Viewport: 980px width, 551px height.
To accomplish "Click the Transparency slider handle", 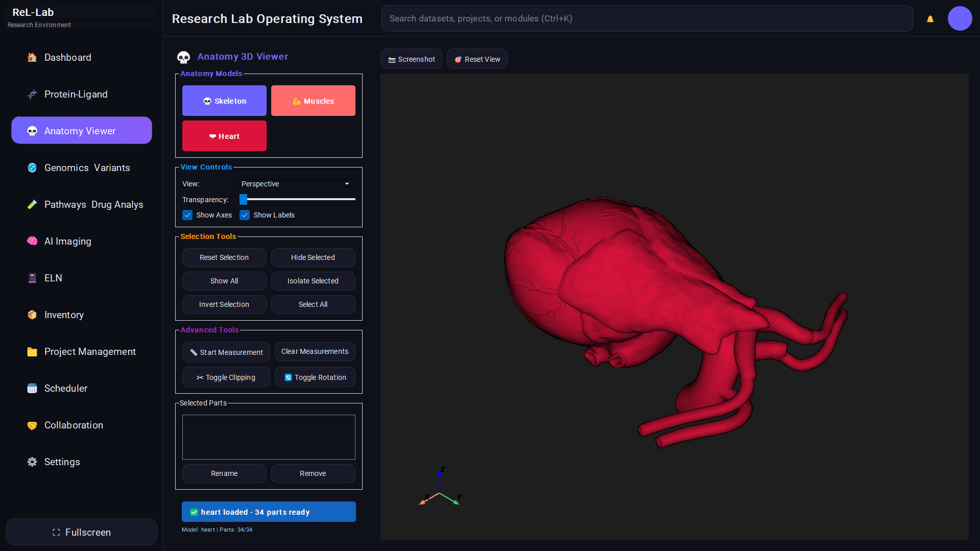I will (244, 199).
